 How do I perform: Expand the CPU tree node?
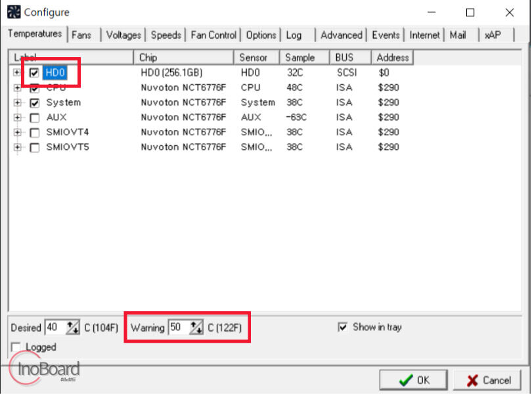17,87
